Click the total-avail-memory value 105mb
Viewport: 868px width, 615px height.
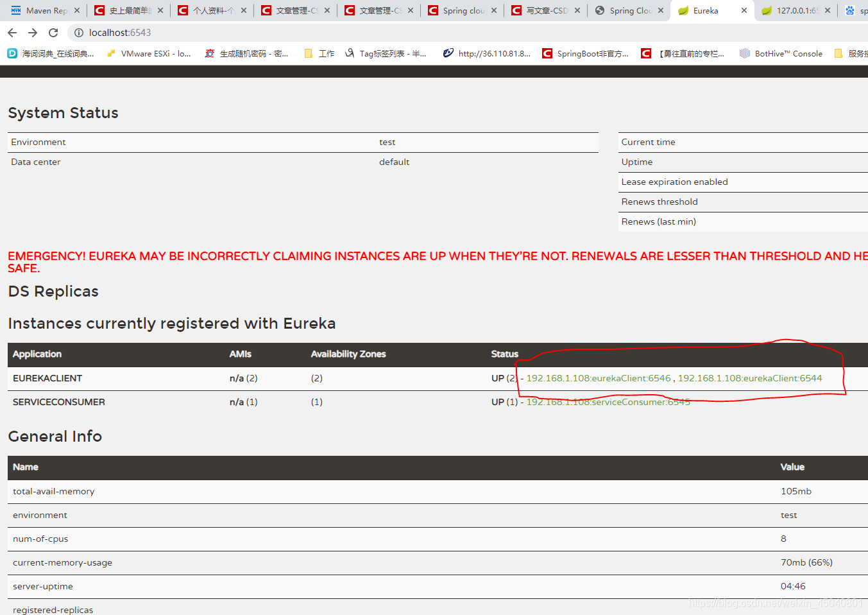796,491
